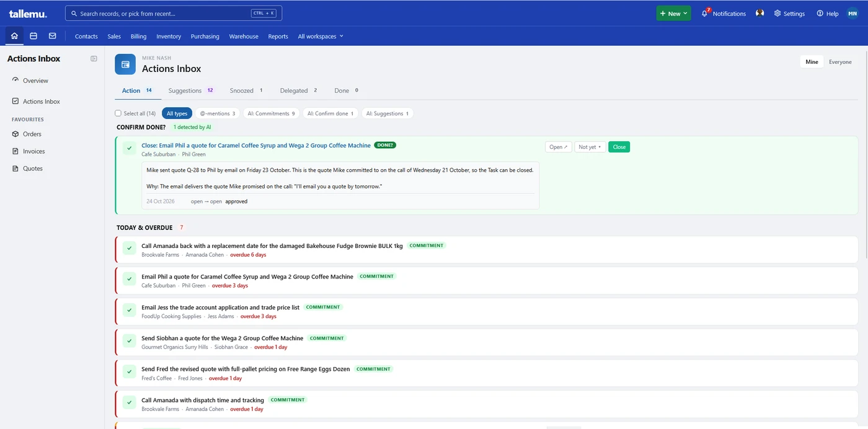The width and height of the screenshot is (868, 429).
Task: Open the Sales menu
Action: 114,36
